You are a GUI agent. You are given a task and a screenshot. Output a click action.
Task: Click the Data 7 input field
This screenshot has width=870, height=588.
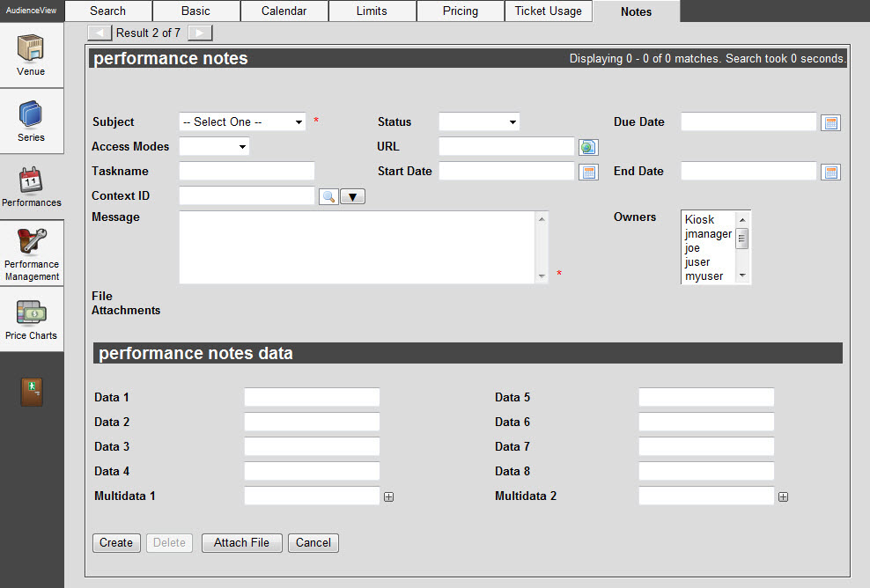point(706,446)
